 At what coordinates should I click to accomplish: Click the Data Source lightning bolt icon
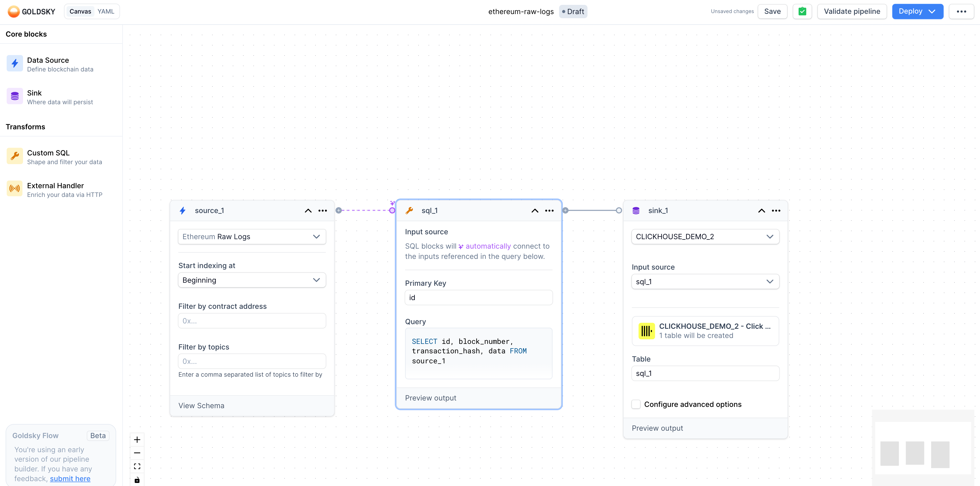tap(14, 64)
